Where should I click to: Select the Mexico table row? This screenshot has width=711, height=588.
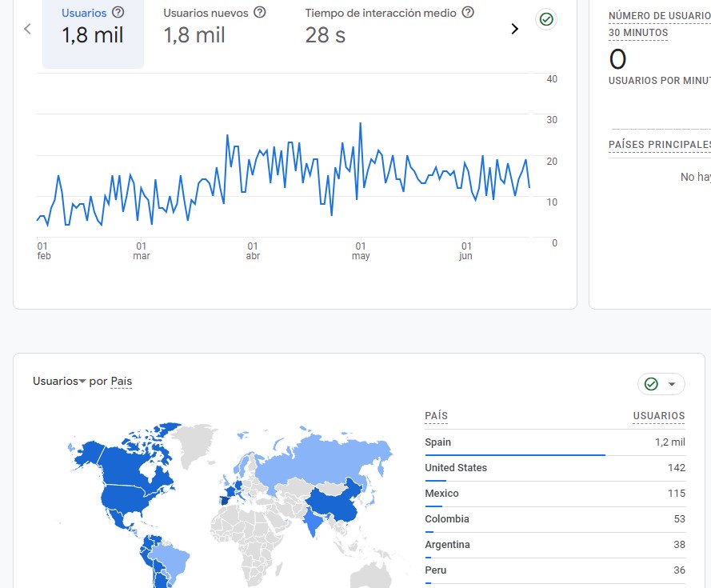555,494
